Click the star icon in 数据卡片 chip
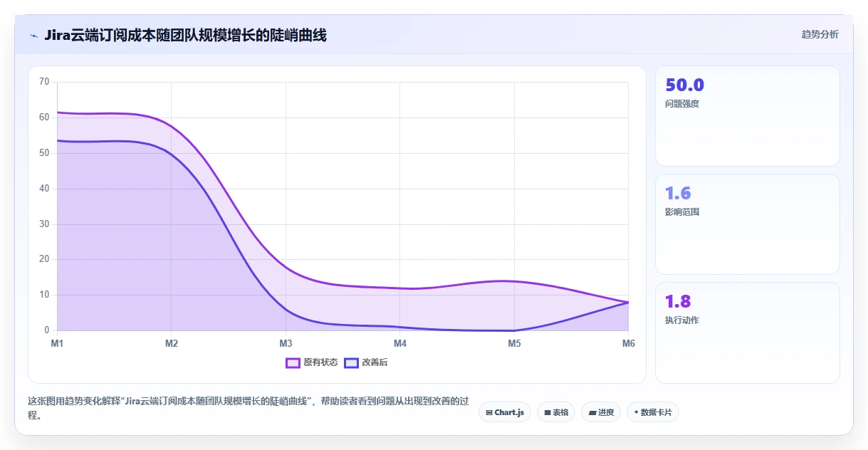Screen dimensions: 868x450 [x=636, y=412]
